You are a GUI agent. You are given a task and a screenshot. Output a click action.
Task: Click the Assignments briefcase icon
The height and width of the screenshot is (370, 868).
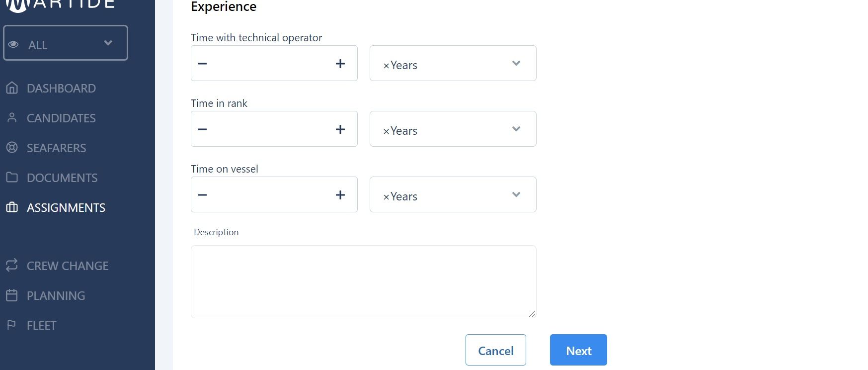click(x=12, y=207)
